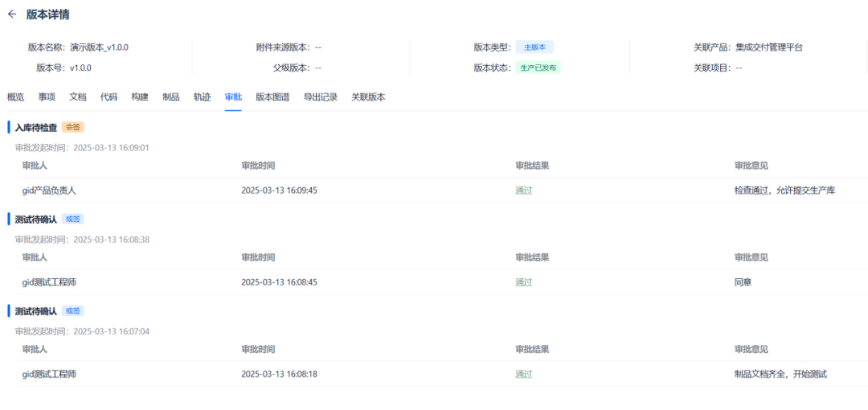Click the 会签 tag next to 入库待检查
This screenshot has height=410, width=868.
[73, 127]
